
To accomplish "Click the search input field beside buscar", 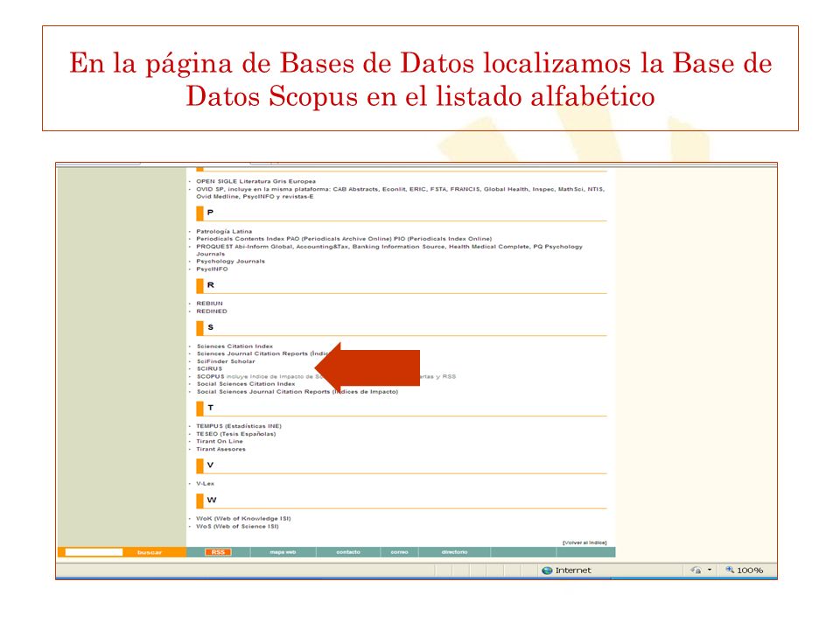I will pyautogui.click(x=94, y=552).
